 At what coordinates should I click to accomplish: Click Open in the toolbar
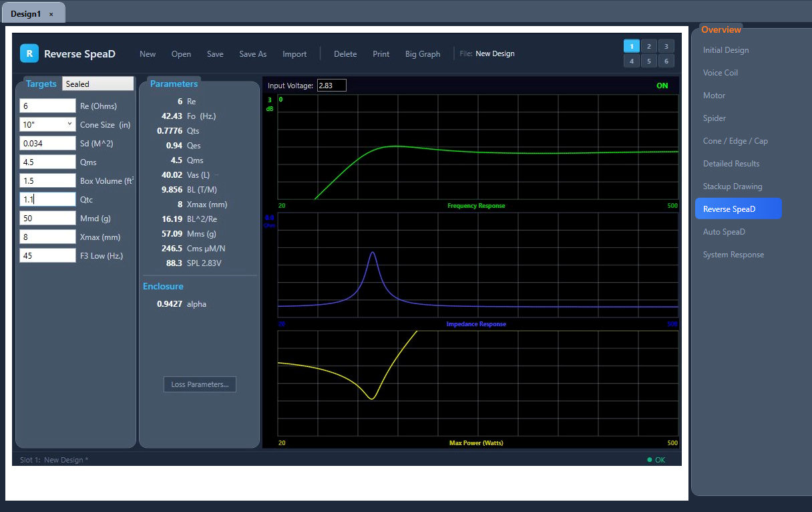pos(181,54)
